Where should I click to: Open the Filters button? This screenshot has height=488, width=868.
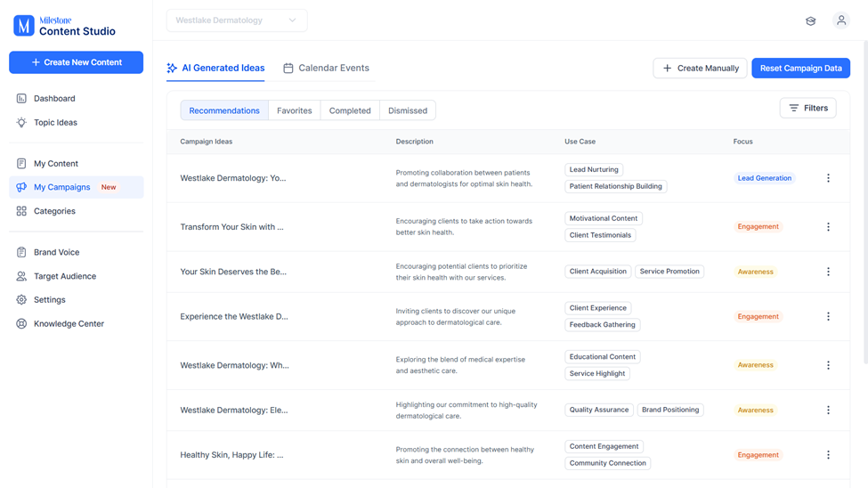(x=808, y=108)
